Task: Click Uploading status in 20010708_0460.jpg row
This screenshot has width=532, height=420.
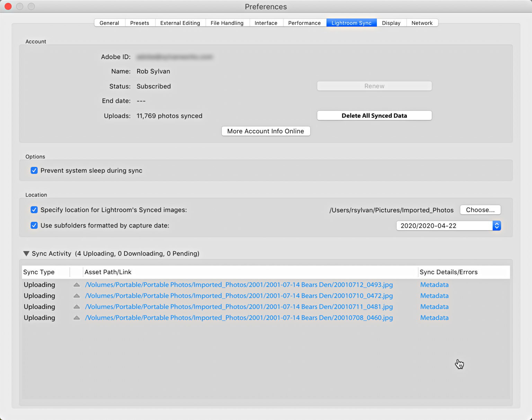Action: tap(39, 318)
